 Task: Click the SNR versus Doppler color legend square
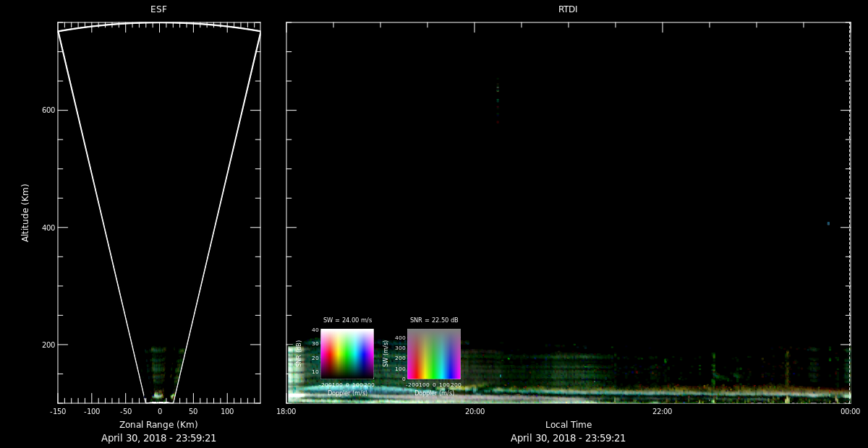pyautogui.click(x=347, y=354)
